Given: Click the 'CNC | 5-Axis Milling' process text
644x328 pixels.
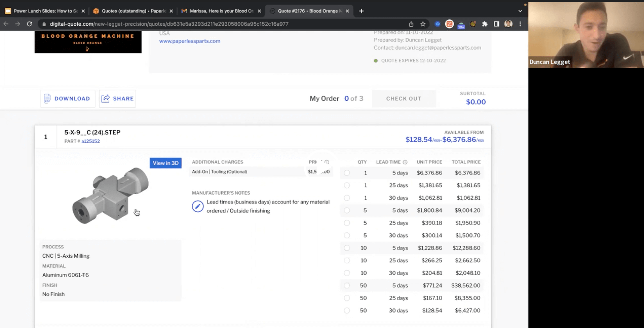Looking at the screenshot, I should [x=66, y=256].
